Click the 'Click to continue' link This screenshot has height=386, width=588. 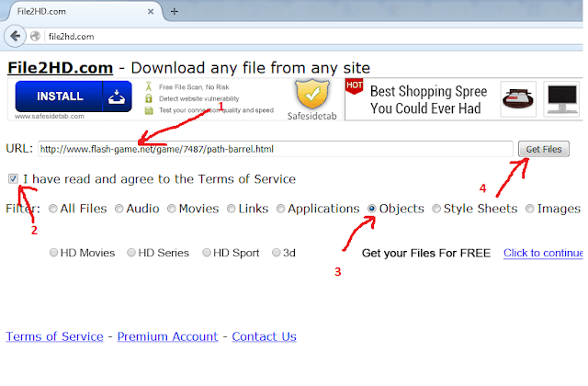pos(543,253)
